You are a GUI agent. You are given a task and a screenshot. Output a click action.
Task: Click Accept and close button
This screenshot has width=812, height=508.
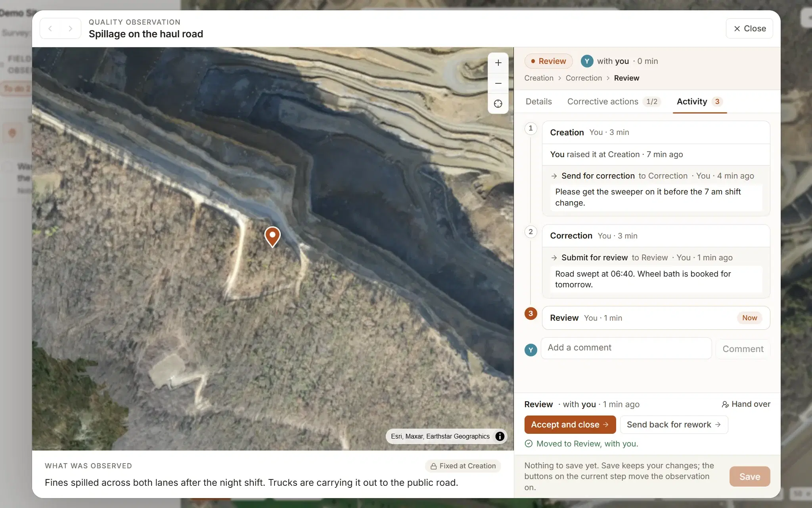(x=570, y=425)
